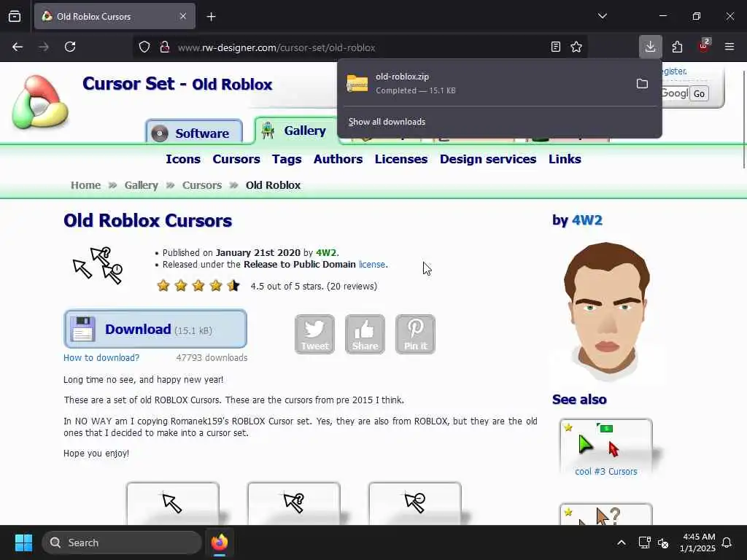The height and width of the screenshot is (560, 747).
Task: Open the downloaded old-roblox.zip file
Action: tap(486, 83)
